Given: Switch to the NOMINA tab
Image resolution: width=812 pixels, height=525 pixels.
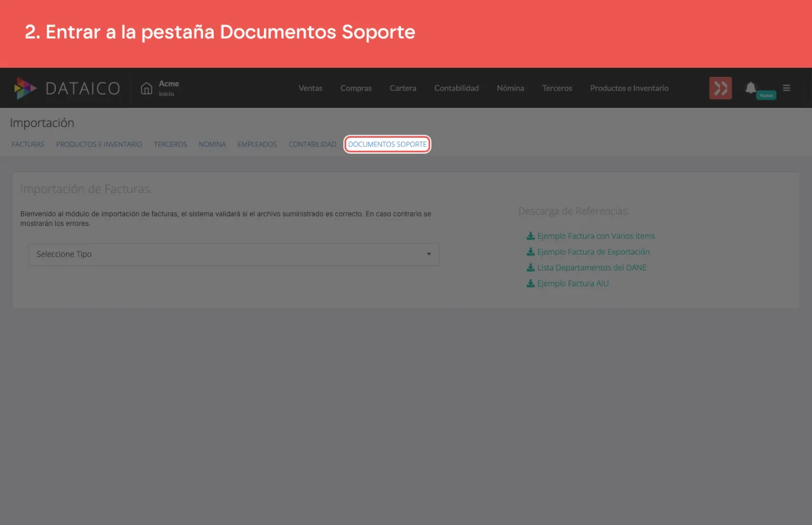Looking at the screenshot, I should 212,145.
